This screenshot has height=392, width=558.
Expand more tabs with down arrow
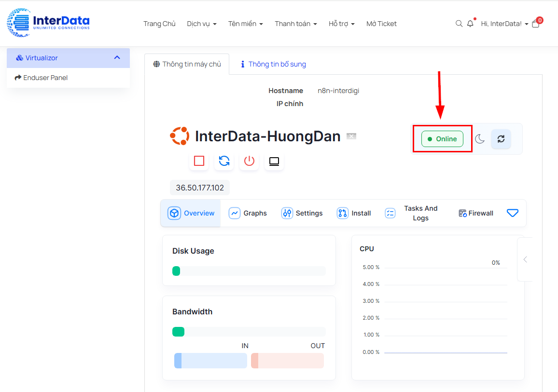tap(513, 213)
